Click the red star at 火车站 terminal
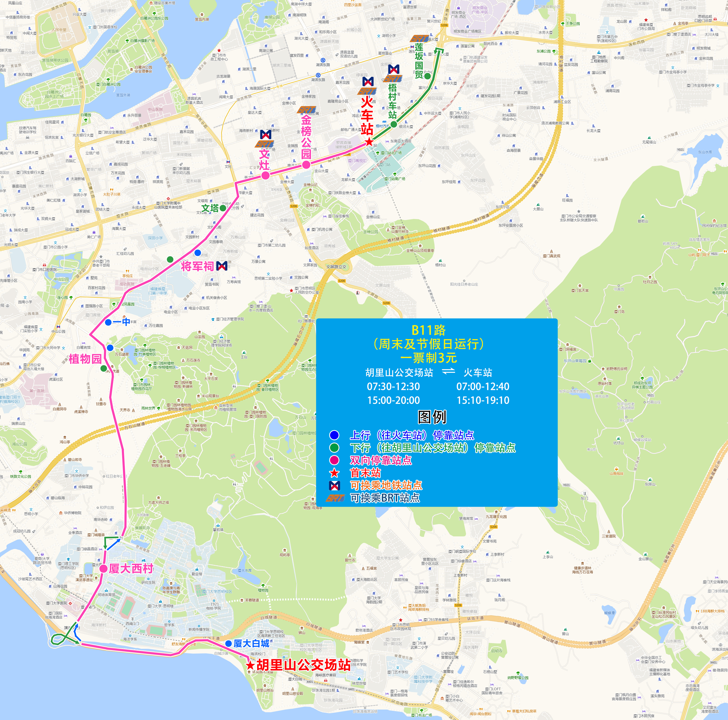 pyautogui.click(x=369, y=142)
